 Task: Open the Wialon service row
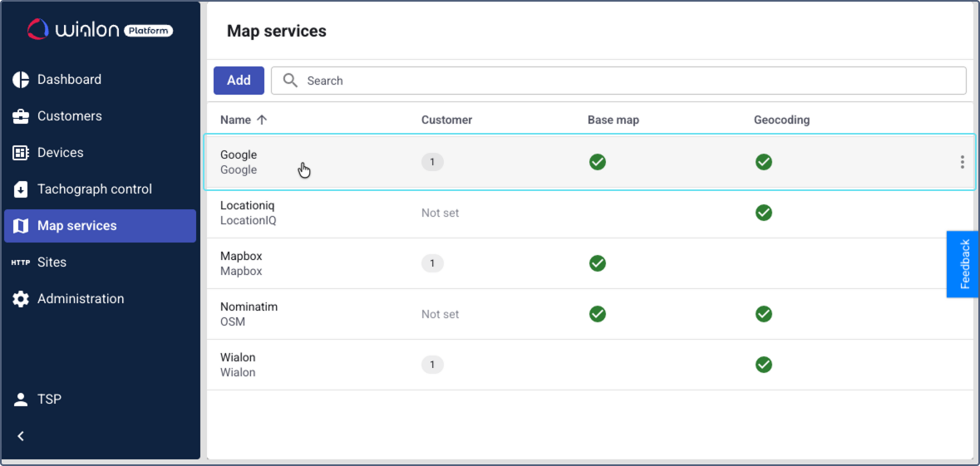point(591,365)
